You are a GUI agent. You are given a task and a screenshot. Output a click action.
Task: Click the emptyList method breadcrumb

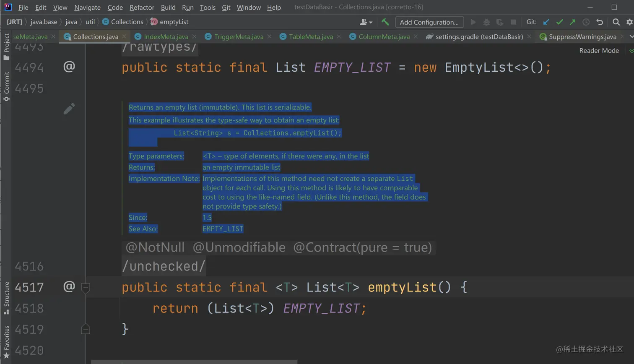point(169,22)
